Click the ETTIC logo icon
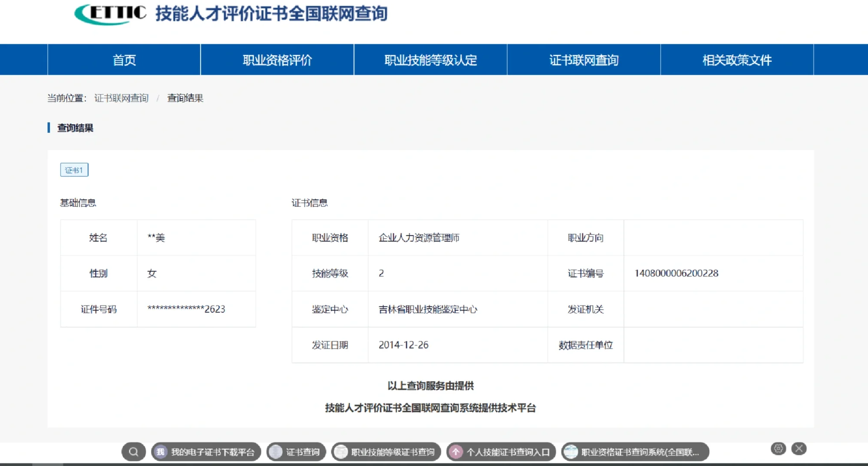 [110, 13]
